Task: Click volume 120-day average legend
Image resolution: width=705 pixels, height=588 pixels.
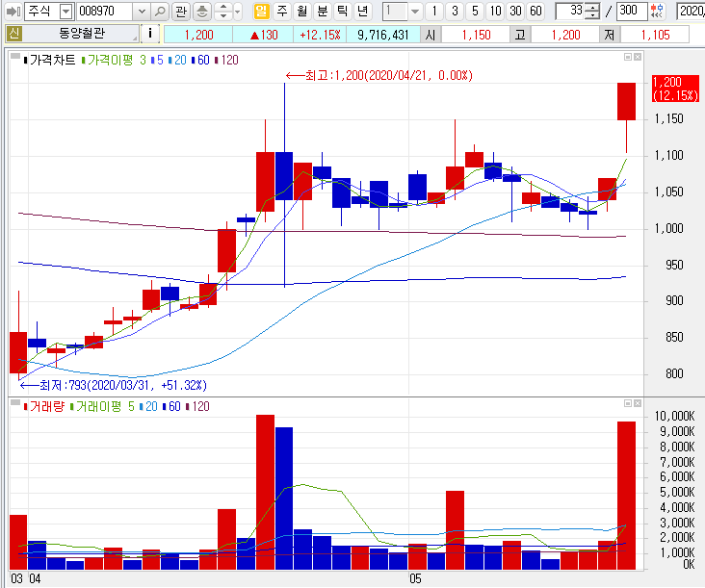Action: tap(197, 406)
